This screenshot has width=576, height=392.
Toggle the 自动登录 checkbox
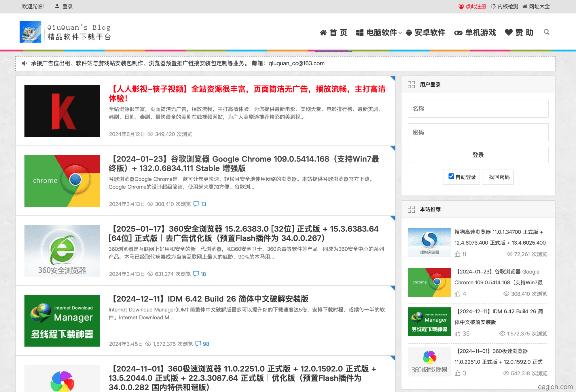click(451, 176)
